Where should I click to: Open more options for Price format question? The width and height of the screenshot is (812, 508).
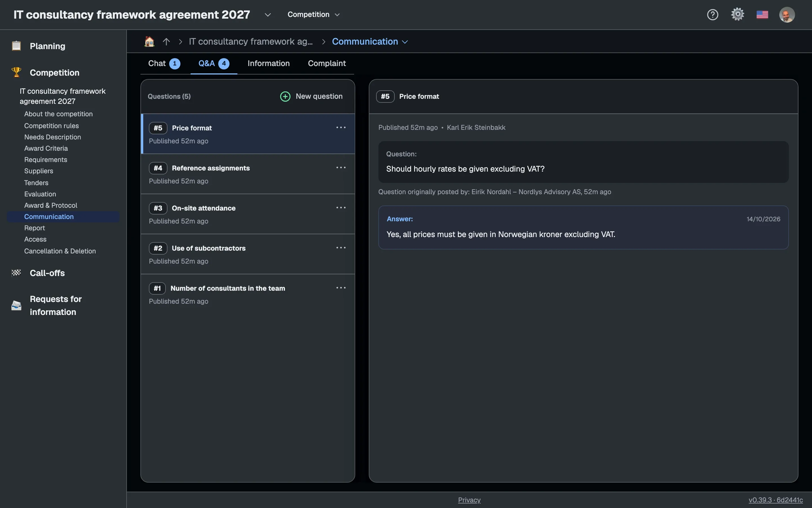coord(341,128)
